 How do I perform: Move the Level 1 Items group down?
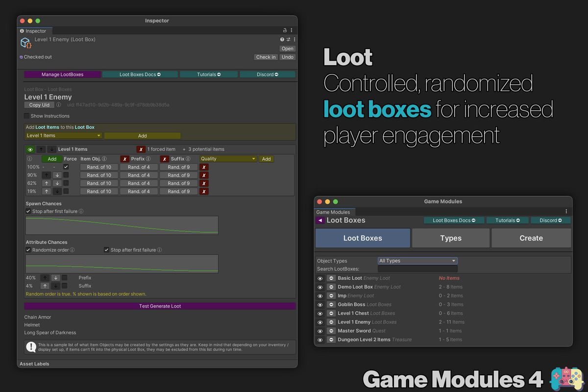pyautogui.click(x=51, y=149)
